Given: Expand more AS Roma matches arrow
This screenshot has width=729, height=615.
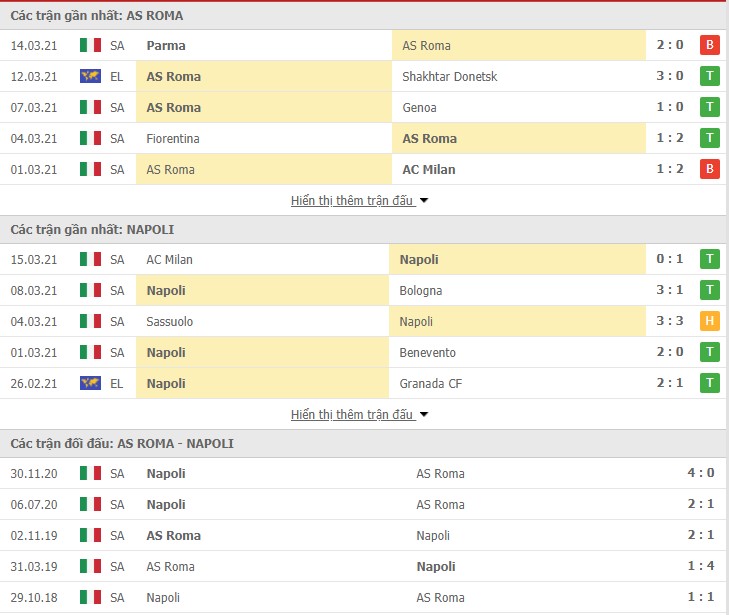Looking at the screenshot, I should pos(424,201).
